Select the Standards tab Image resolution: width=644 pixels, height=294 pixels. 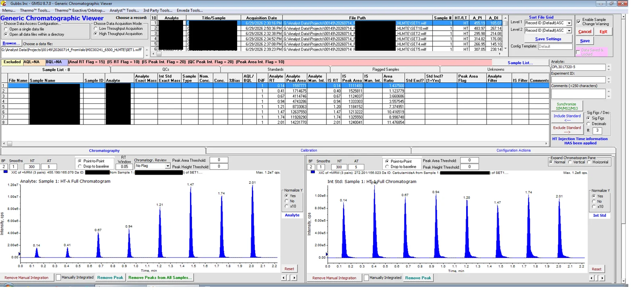tap(275, 69)
